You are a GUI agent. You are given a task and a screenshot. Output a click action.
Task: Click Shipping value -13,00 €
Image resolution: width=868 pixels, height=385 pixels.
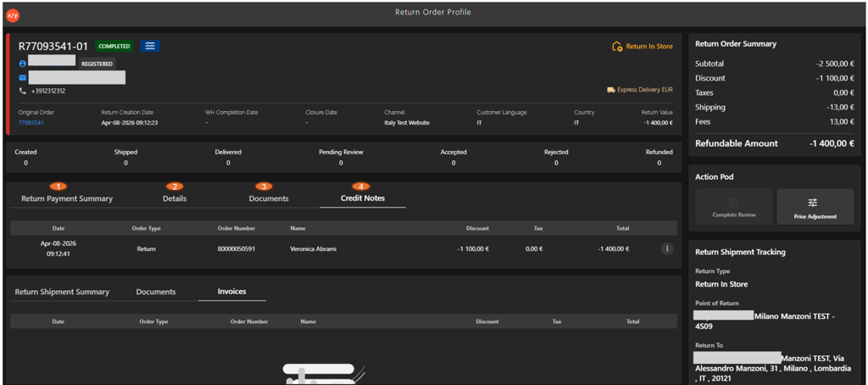tap(841, 107)
